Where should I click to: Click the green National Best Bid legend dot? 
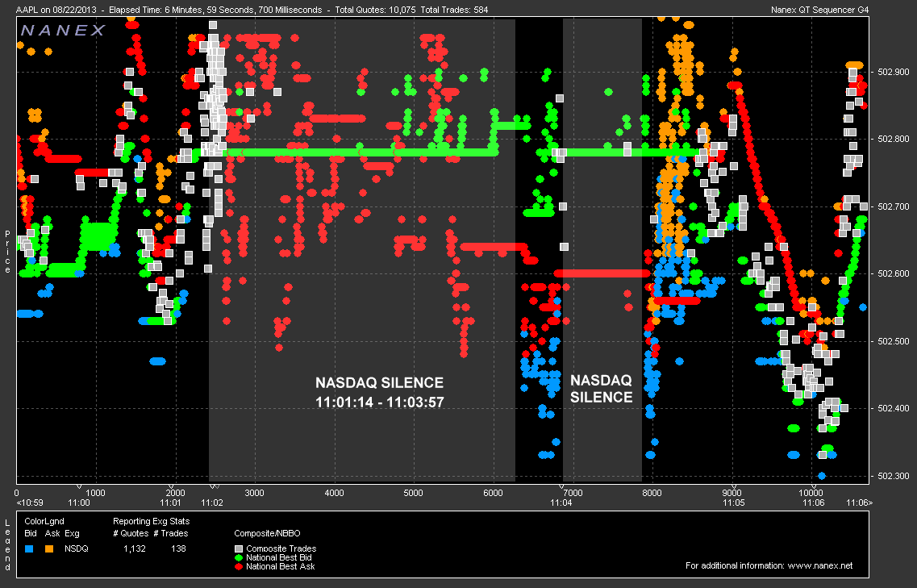[x=238, y=557]
